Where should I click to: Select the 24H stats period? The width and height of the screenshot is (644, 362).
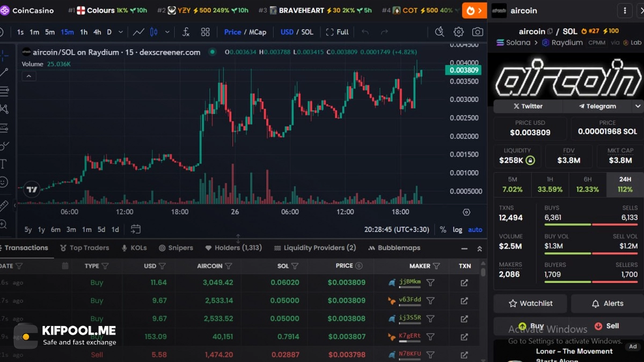[x=625, y=184]
